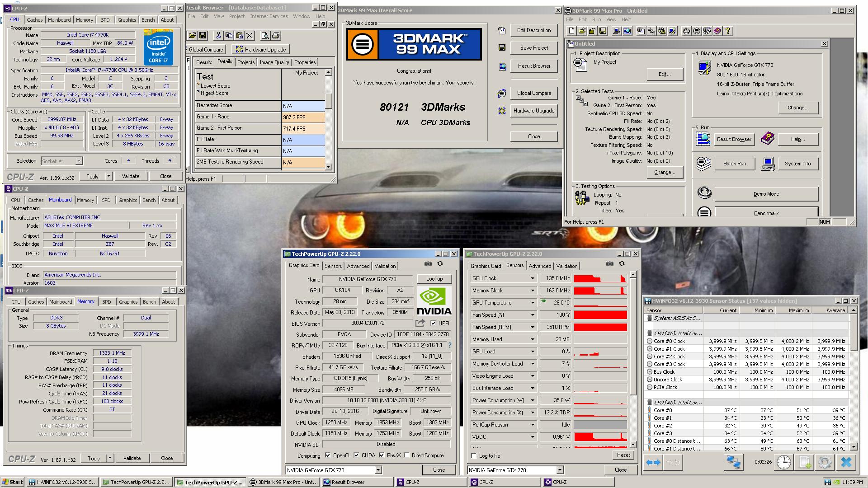The image size is (868, 488).
Task: Open the PerfCap Reason sensor dropdown
Action: [532, 425]
